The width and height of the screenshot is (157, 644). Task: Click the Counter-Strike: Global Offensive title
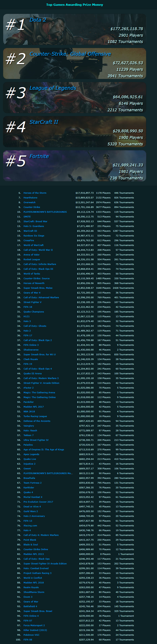point(70,54)
